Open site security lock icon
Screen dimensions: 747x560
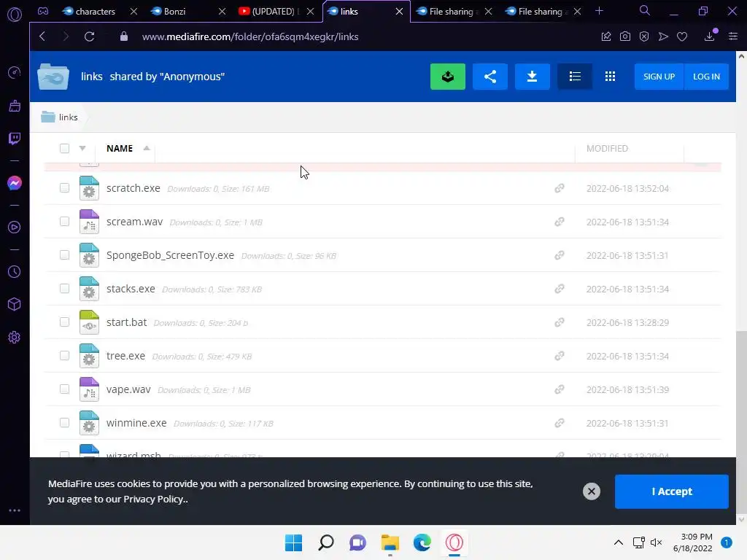click(x=124, y=36)
